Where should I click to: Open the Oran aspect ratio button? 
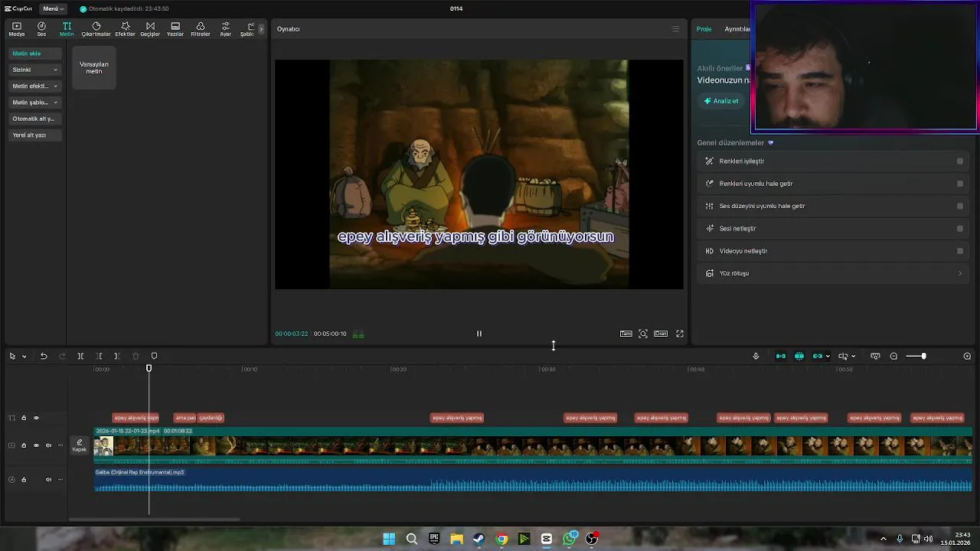pyautogui.click(x=661, y=334)
